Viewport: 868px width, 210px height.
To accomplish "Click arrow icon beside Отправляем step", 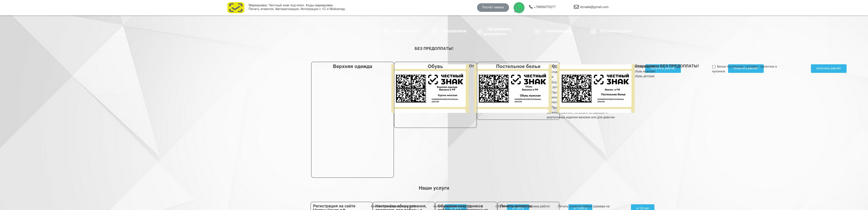I will pyautogui.click(x=435, y=31).
